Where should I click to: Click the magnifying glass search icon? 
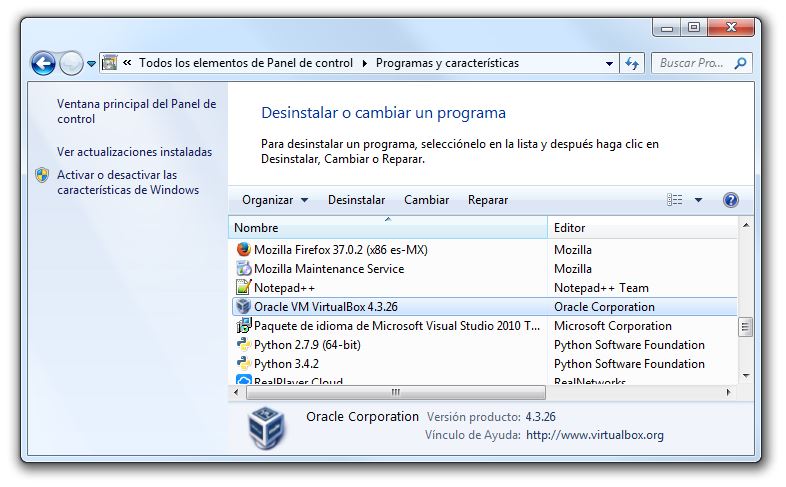coord(740,63)
